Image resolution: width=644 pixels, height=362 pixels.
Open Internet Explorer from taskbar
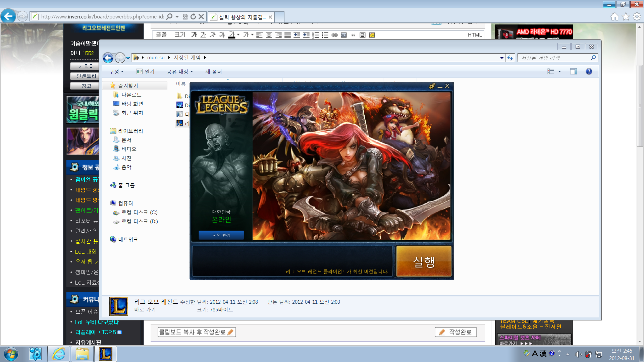point(59,354)
